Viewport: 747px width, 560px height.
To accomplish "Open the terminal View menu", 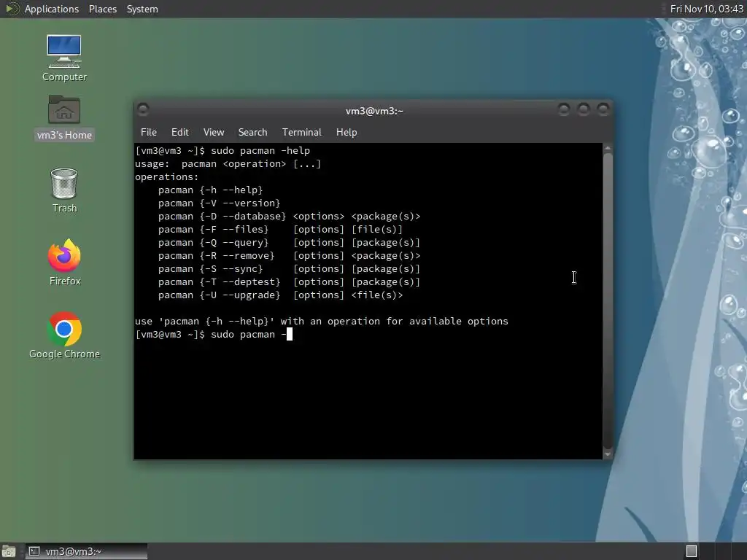I will 214,133.
